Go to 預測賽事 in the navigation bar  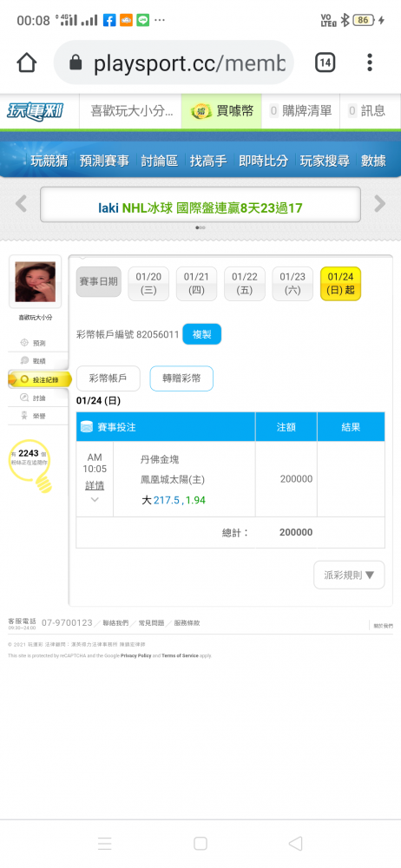[x=104, y=161]
